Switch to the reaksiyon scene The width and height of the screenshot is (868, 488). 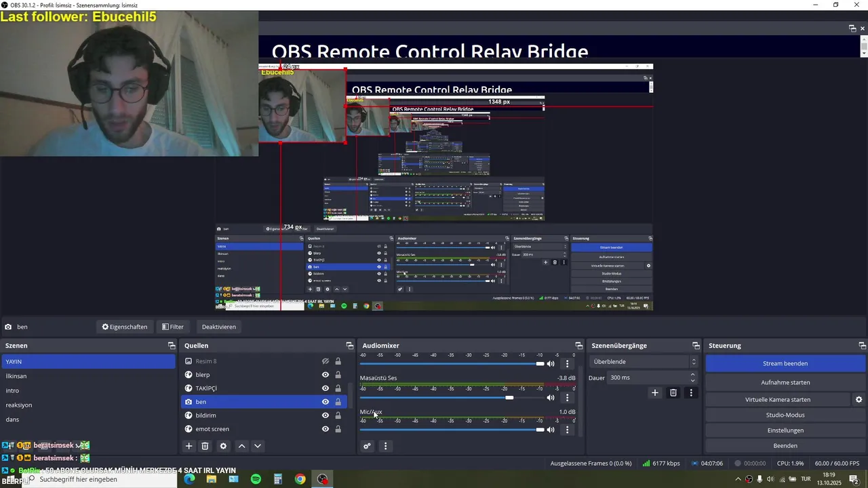pyautogui.click(x=88, y=405)
